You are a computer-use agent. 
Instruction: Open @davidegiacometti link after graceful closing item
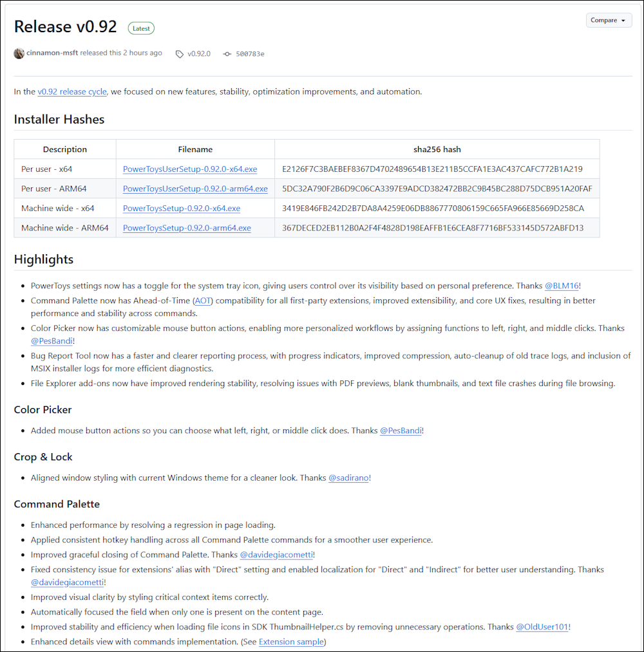click(x=276, y=555)
